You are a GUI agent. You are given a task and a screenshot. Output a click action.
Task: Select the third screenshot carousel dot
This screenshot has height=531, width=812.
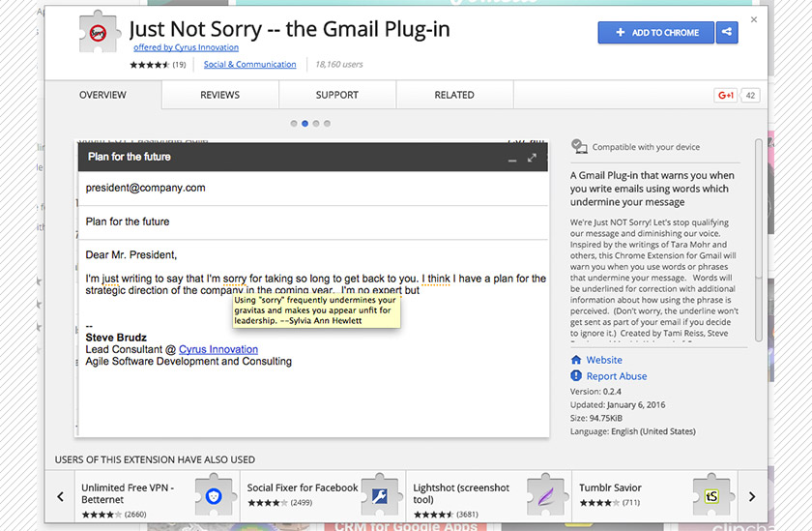316,123
